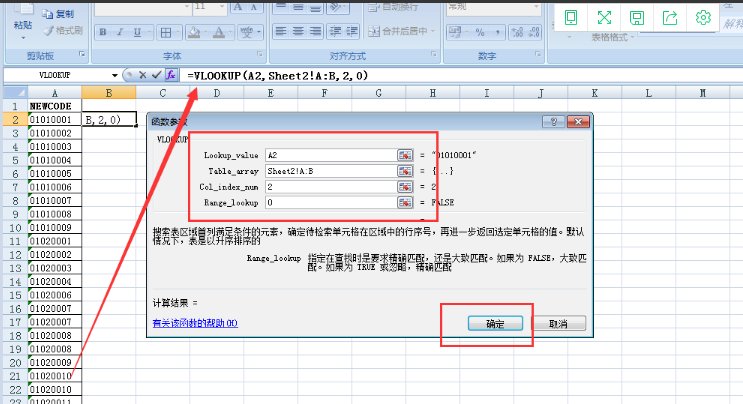Click the share icon in floating toolbar

coord(670,17)
